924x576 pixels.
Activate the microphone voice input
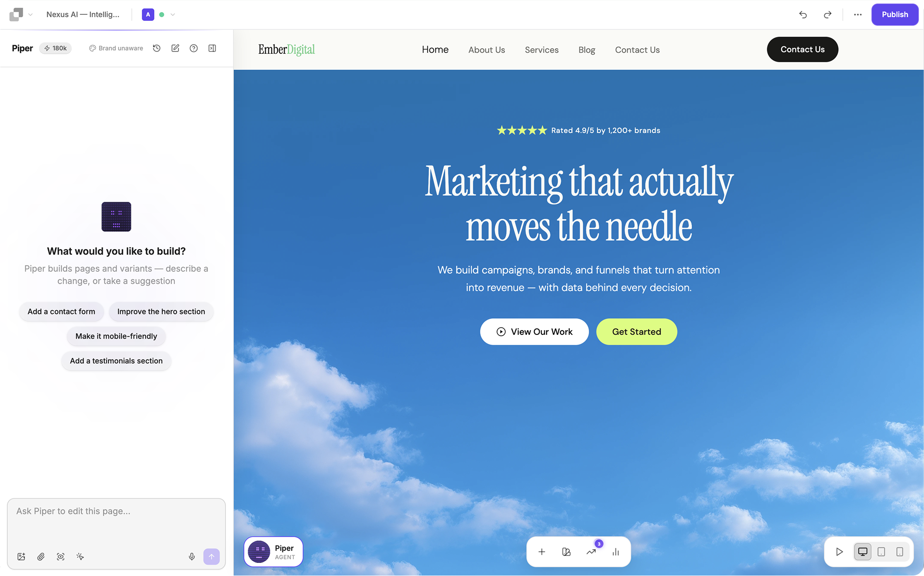coord(192,557)
